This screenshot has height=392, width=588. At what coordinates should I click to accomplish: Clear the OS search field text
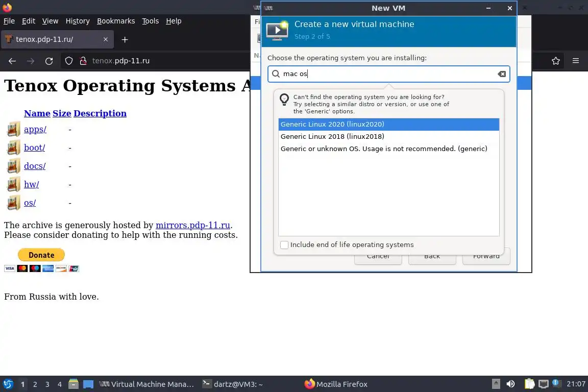pyautogui.click(x=501, y=74)
